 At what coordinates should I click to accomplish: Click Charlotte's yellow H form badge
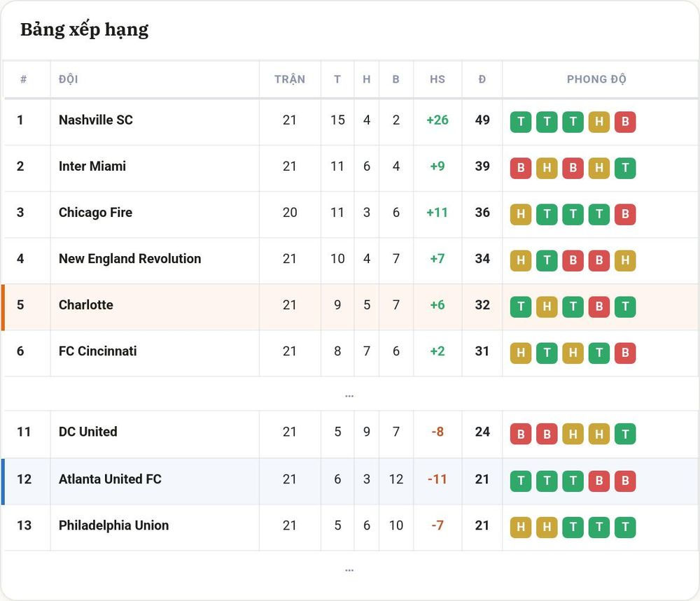(547, 306)
